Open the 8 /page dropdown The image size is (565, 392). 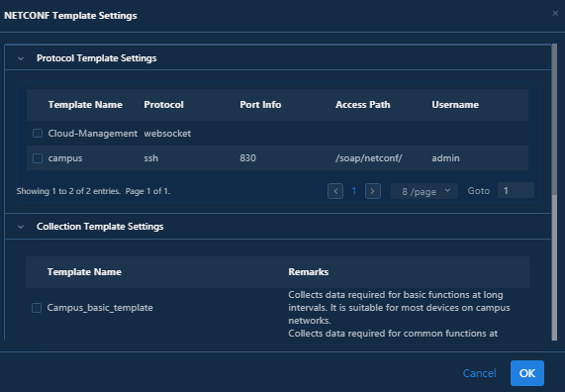(424, 191)
